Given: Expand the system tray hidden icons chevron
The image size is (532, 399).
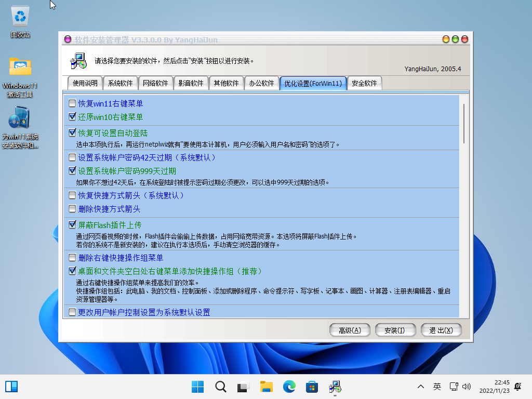Looking at the screenshot, I should [x=421, y=387].
